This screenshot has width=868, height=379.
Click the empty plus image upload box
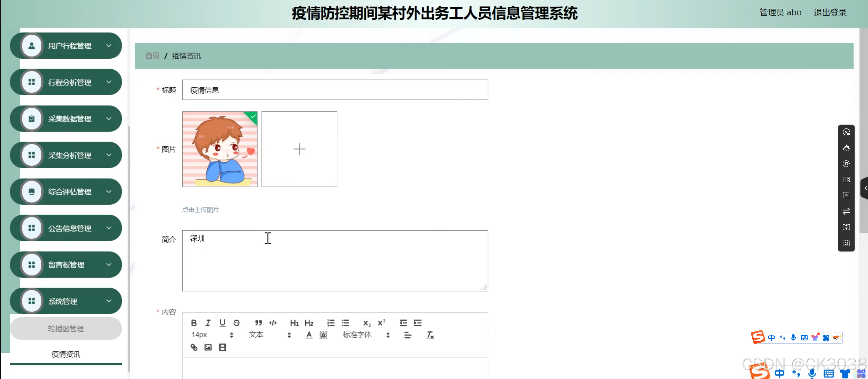coord(299,149)
